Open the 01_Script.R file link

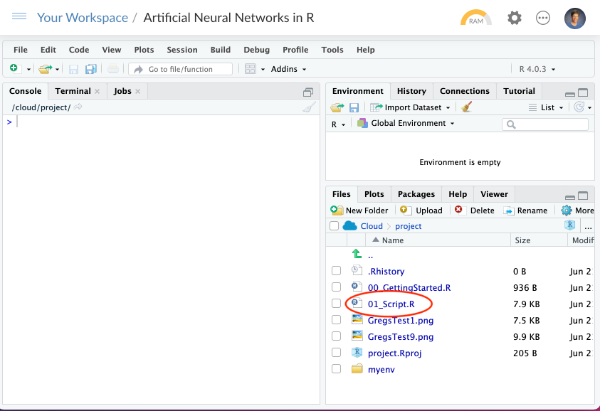coord(391,304)
